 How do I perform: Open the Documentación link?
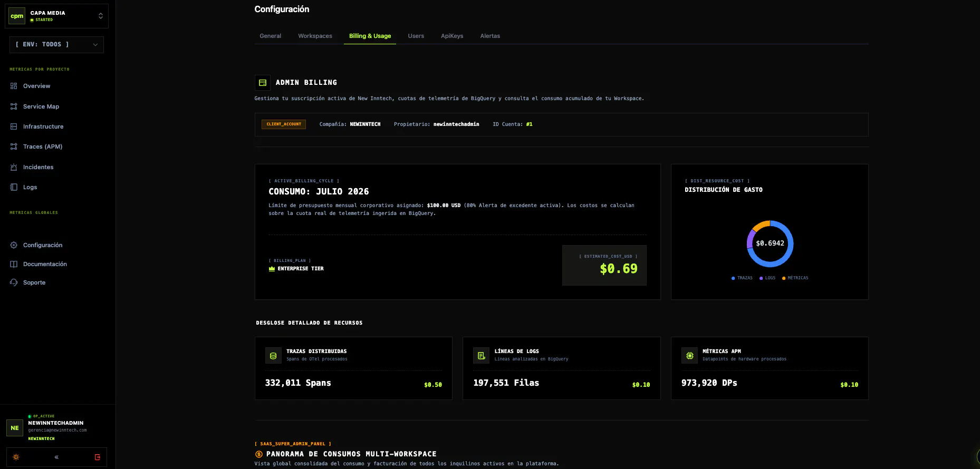pos(45,264)
